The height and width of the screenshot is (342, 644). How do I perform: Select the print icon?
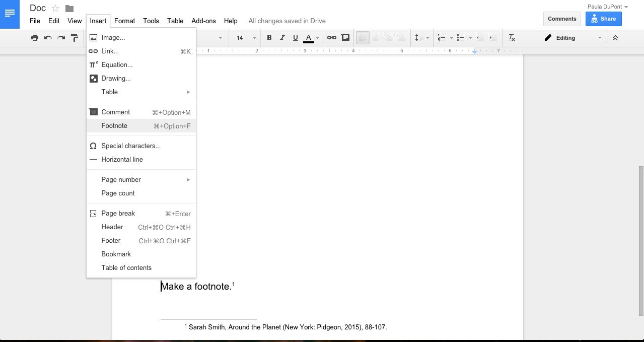tap(35, 37)
